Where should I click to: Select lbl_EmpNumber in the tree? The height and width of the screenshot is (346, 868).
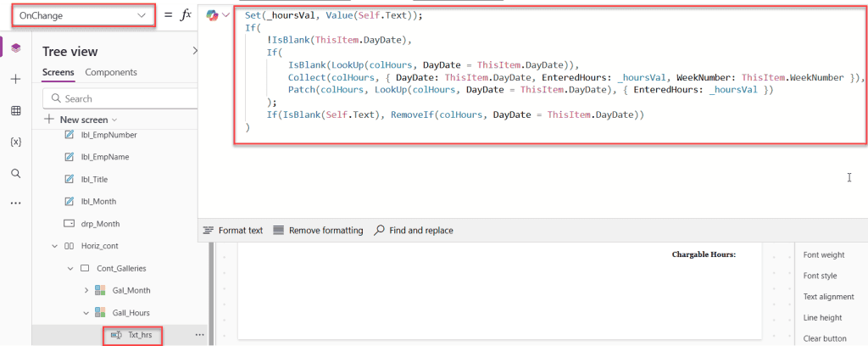(109, 135)
